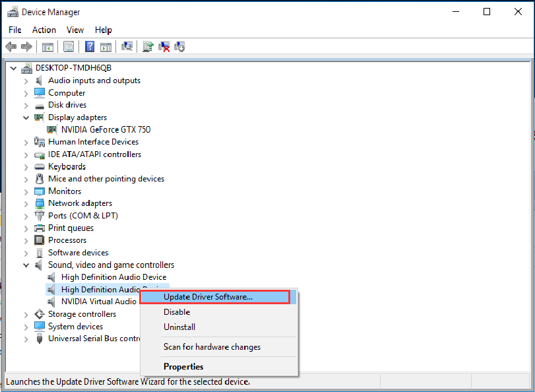Click the Forward navigation arrow
535x392 pixels.
(x=26, y=46)
